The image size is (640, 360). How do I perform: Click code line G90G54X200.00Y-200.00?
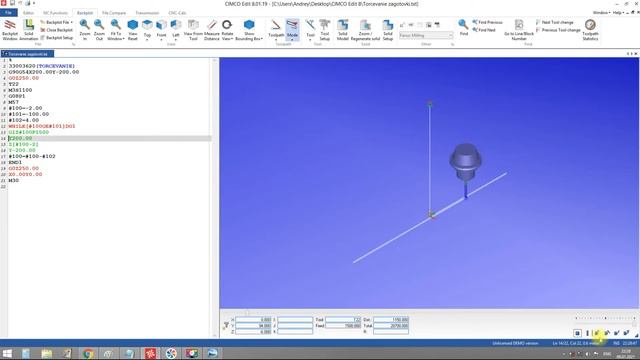click(44, 72)
